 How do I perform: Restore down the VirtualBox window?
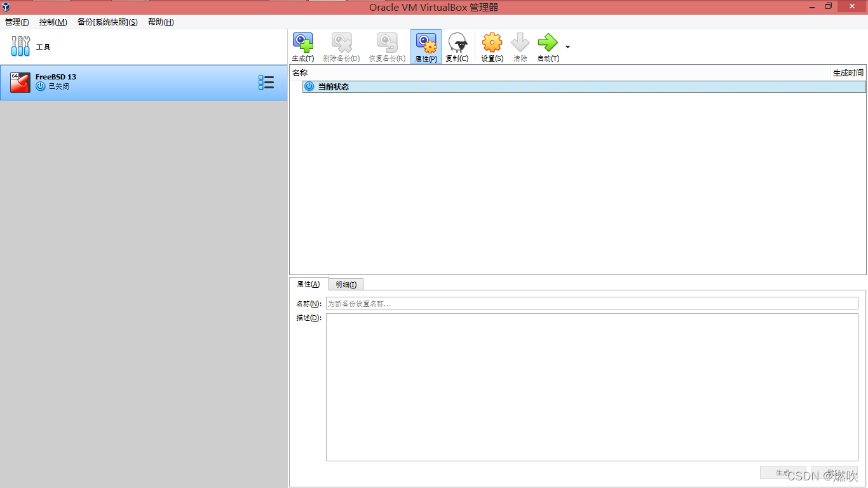pyautogui.click(x=829, y=6)
